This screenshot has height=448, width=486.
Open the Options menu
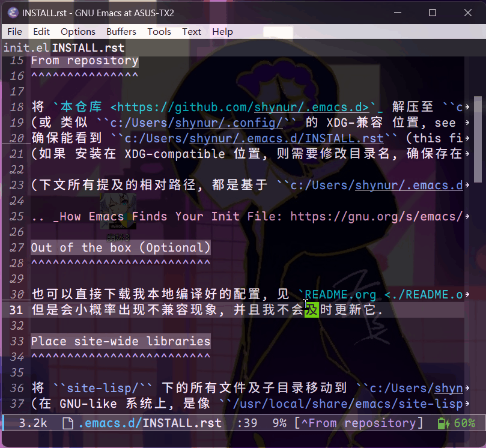click(x=78, y=32)
